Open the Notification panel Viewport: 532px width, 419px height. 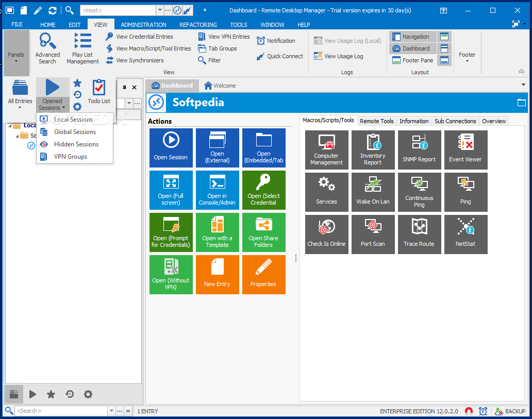(x=276, y=41)
